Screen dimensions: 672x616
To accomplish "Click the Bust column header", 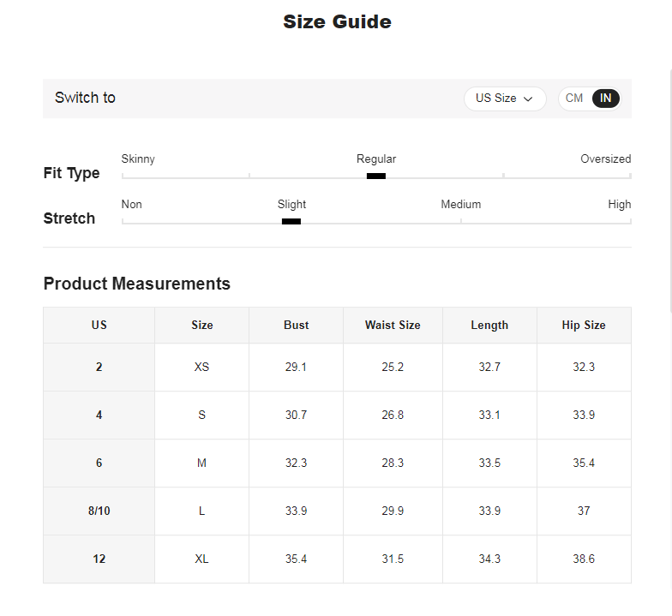I will coord(297,326).
